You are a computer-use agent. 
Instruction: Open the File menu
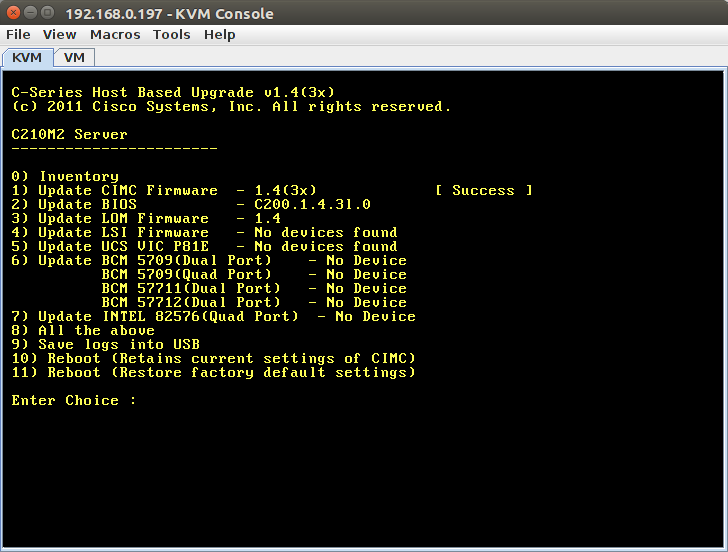(18, 35)
